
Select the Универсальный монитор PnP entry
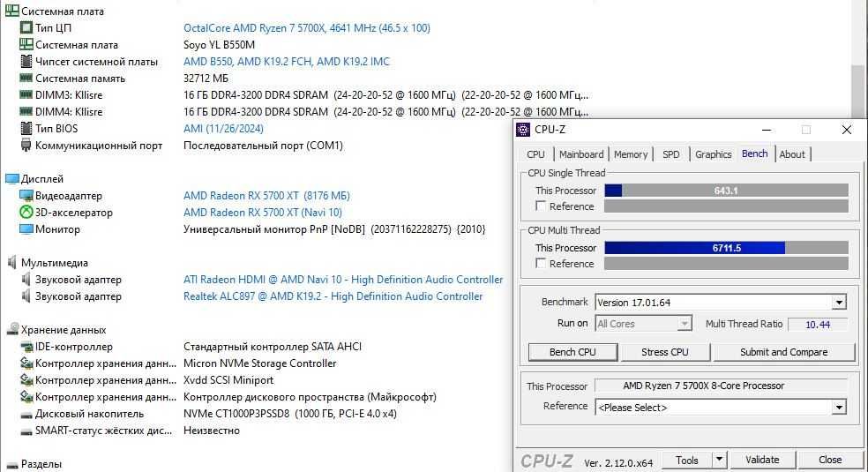point(334,229)
